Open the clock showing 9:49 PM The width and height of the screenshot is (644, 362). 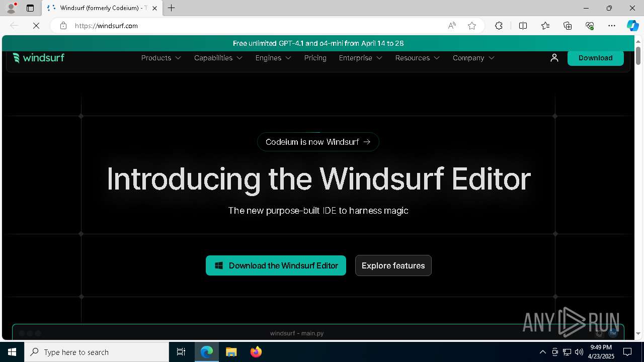(x=601, y=352)
